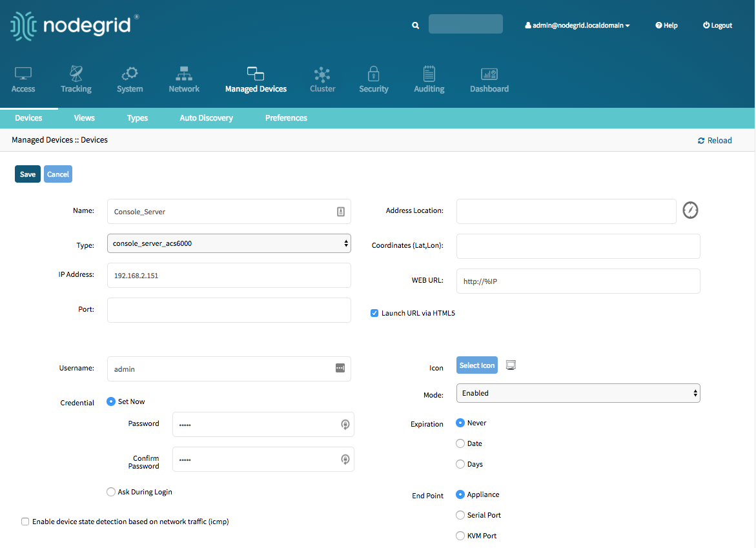Choose Serial Port as End Point
This screenshot has height=548, width=756.
(460, 515)
